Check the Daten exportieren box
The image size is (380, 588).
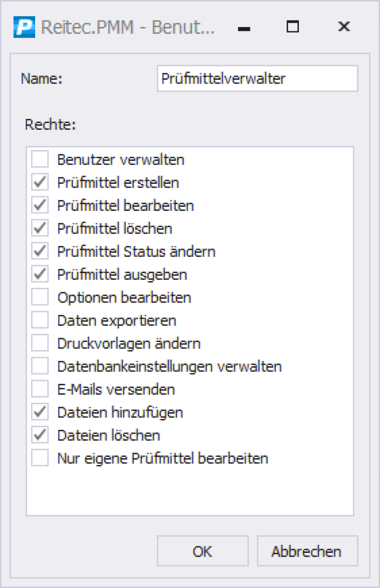click(40, 321)
